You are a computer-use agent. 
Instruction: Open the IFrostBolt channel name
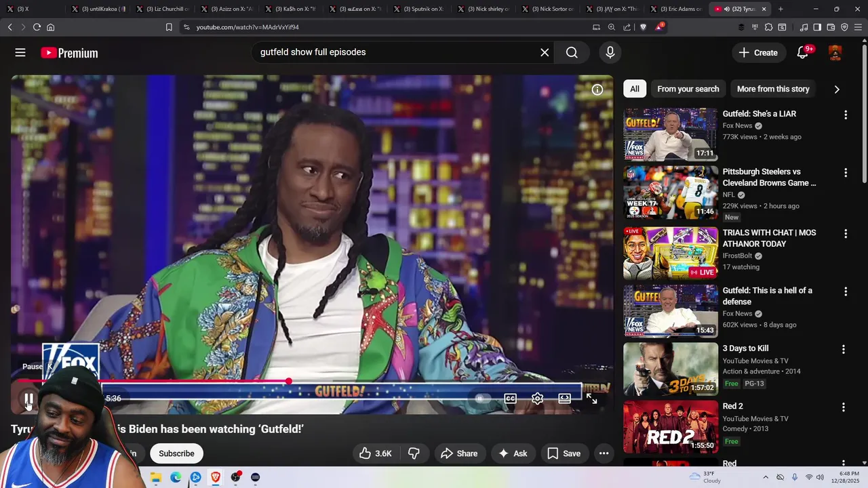click(737, 256)
